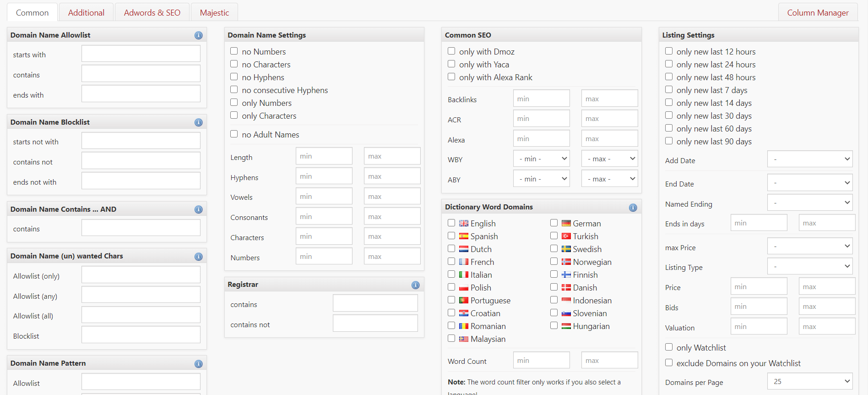Toggle the only with Alexa Rank option
Image resolution: width=868 pixels, height=395 pixels.
click(451, 77)
